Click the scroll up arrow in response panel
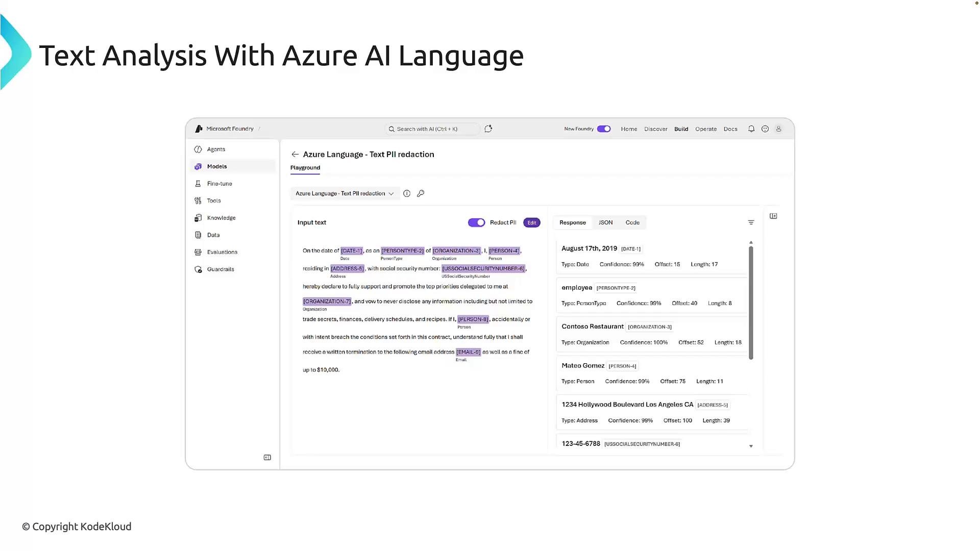The width and height of the screenshot is (980, 551). click(x=751, y=242)
